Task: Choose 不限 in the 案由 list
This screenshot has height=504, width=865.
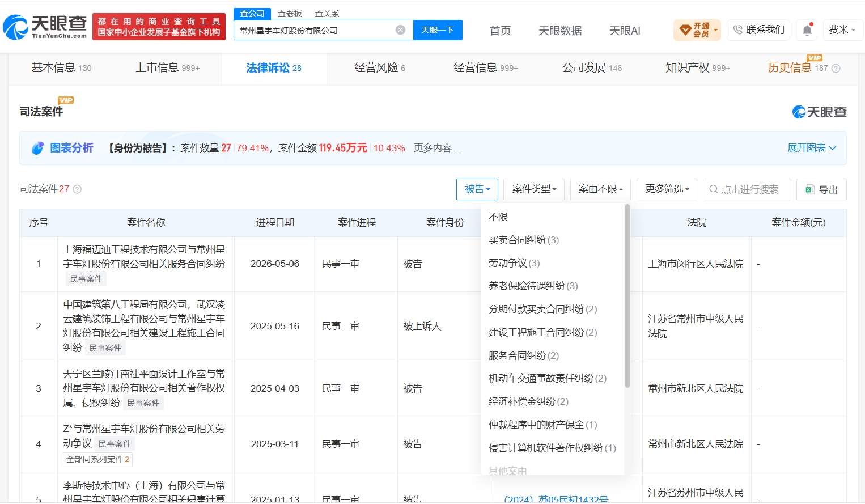Action: pyautogui.click(x=498, y=217)
